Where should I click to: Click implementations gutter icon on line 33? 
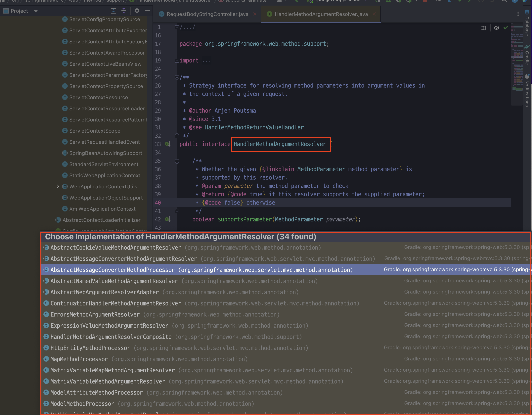click(x=167, y=144)
